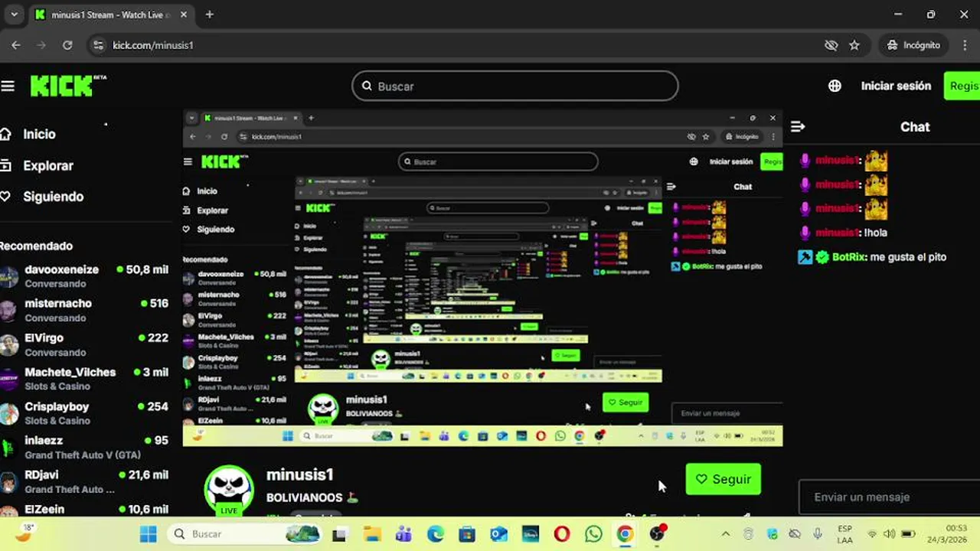Open Chrome three-dot menu

[x=966, y=45]
